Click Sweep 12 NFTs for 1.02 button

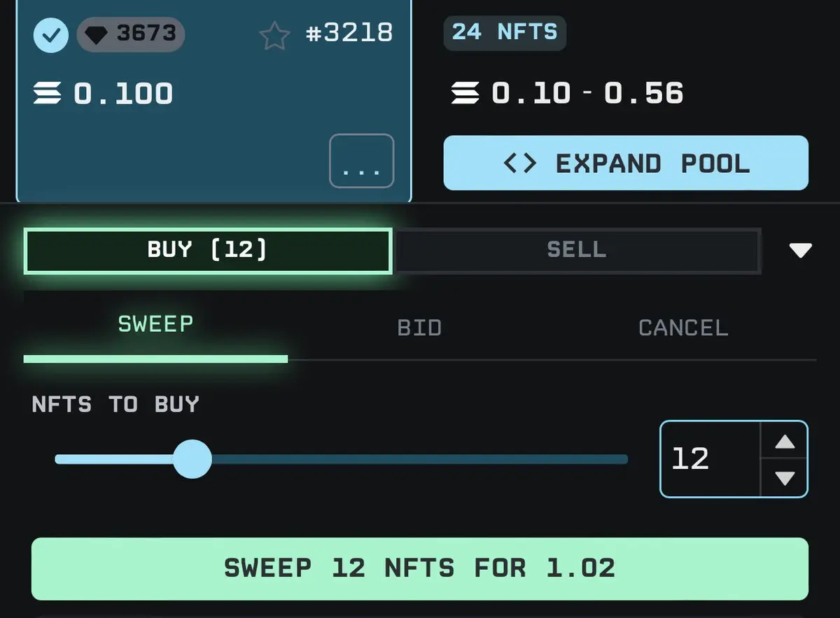click(420, 568)
